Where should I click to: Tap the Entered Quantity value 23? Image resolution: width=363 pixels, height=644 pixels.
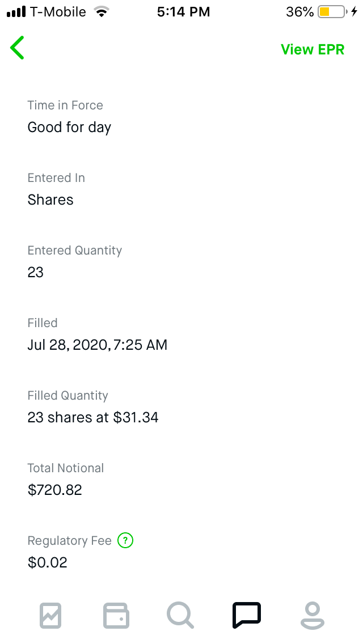[36, 272]
